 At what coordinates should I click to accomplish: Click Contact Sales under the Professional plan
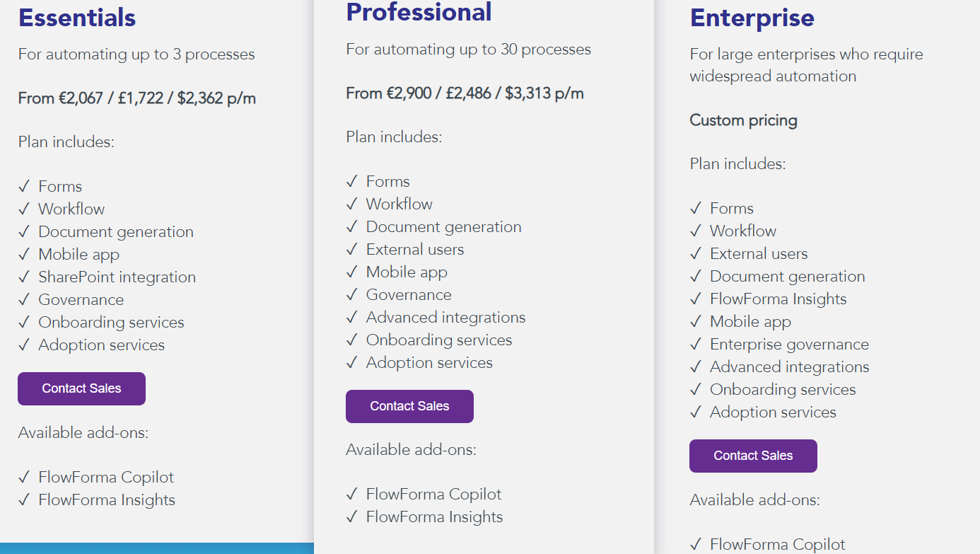[x=409, y=406]
